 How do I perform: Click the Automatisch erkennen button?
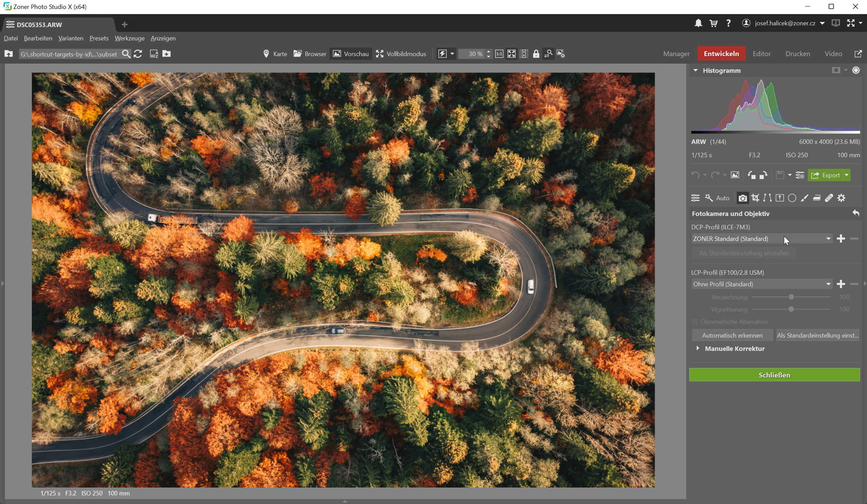point(732,335)
